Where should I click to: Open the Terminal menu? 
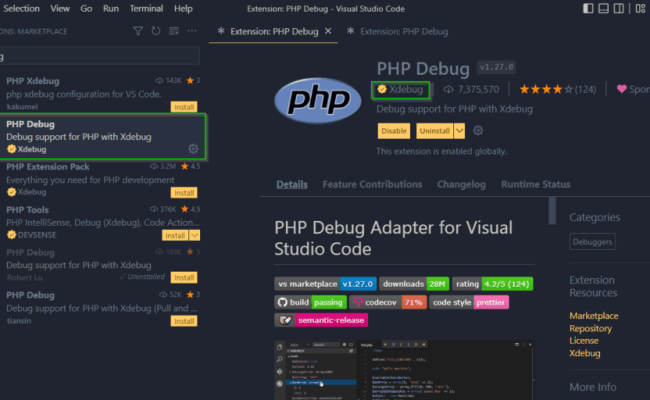coord(146,9)
